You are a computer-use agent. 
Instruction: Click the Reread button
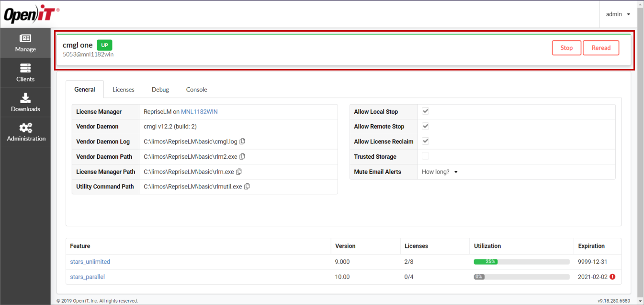click(601, 47)
